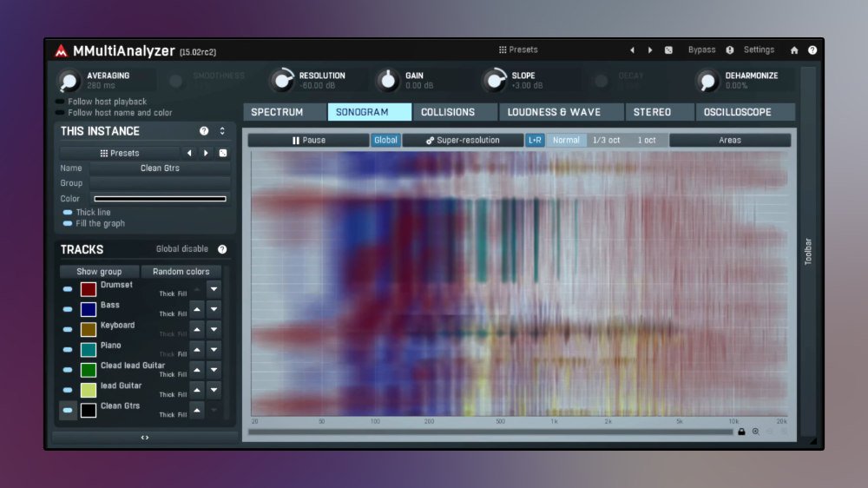Screen dimensions: 868x488
Task: Toggle Follow host playback option
Action: (x=61, y=102)
